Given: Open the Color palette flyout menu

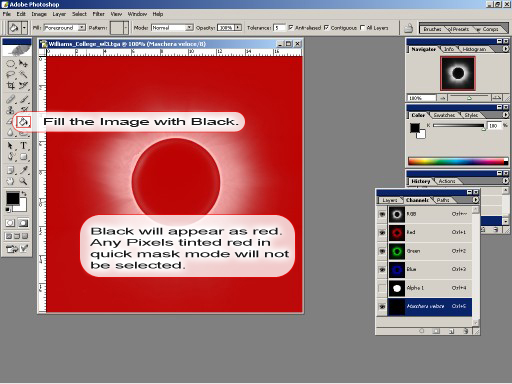Looking at the screenshot, I should [x=505, y=115].
